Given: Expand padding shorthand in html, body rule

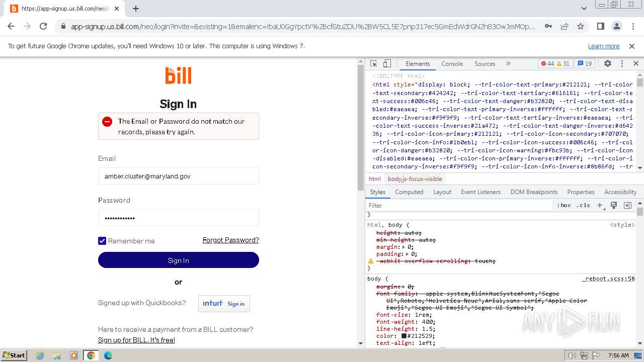Looking at the screenshot, I should 407,254.
